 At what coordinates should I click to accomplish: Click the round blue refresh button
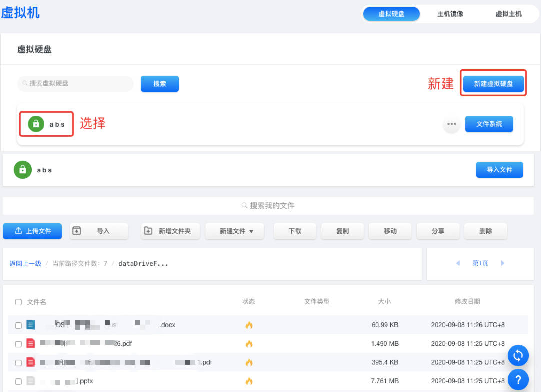pos(518,356)
